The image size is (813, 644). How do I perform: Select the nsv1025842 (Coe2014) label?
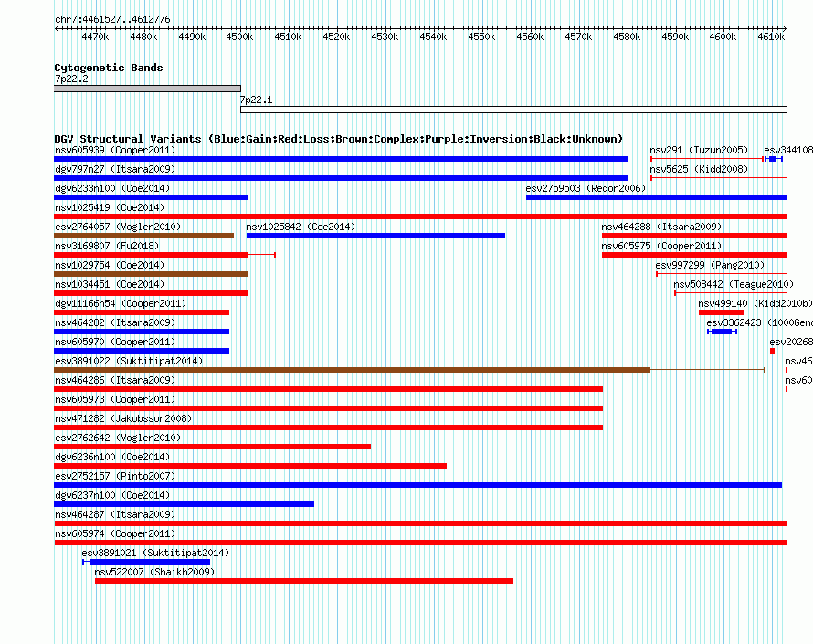pyautogui.click(x=301, y=227)
